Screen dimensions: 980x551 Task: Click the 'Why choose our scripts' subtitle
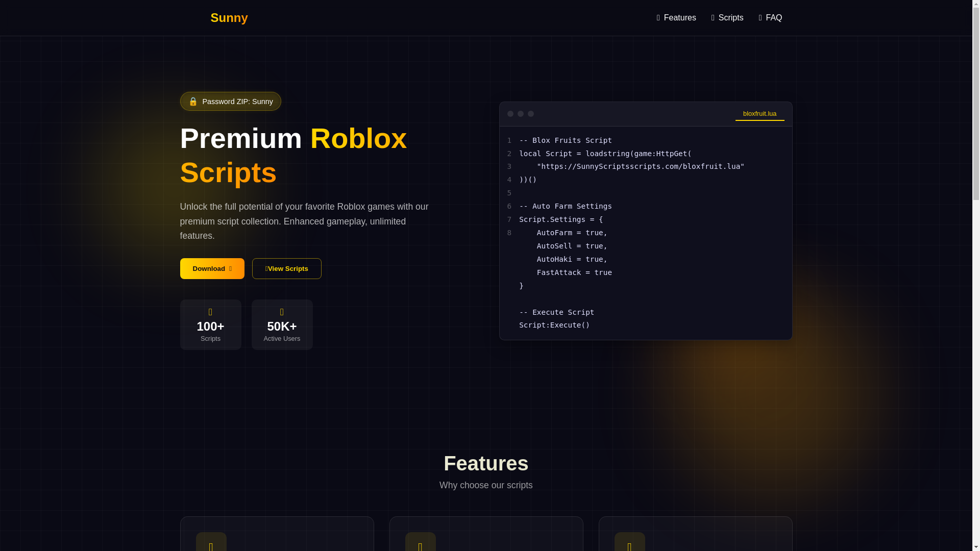click(x=486, y=485)
